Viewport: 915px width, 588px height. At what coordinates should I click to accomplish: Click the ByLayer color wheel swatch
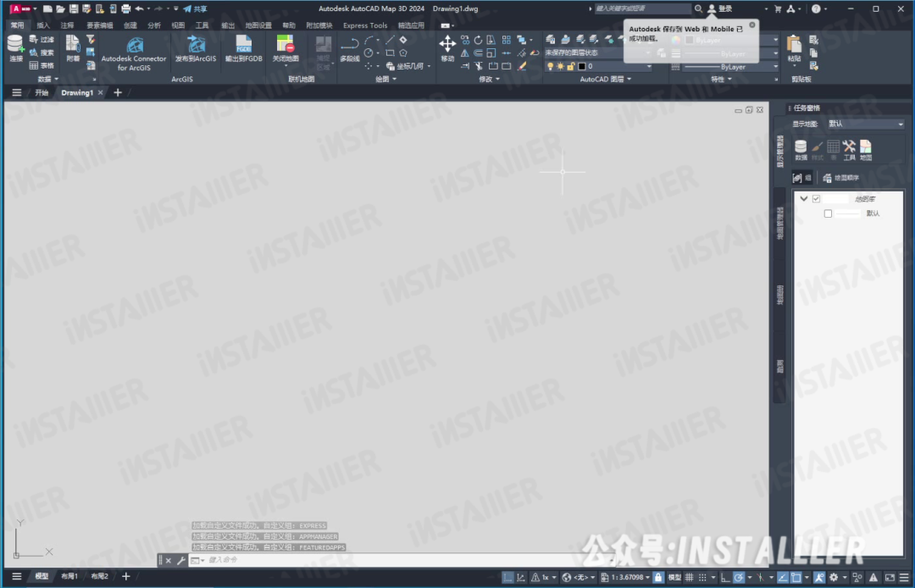click(x=676, y=40)
